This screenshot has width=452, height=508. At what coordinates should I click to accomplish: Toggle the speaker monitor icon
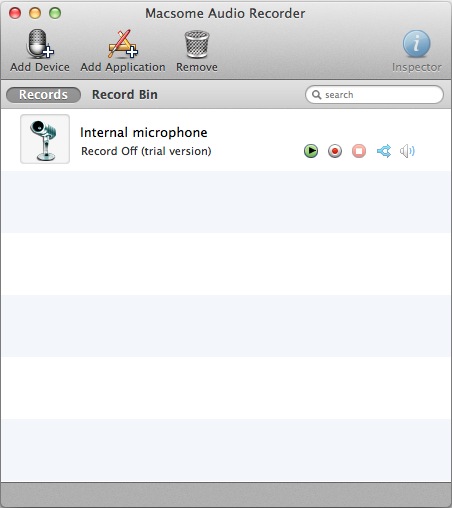(407, 151)
